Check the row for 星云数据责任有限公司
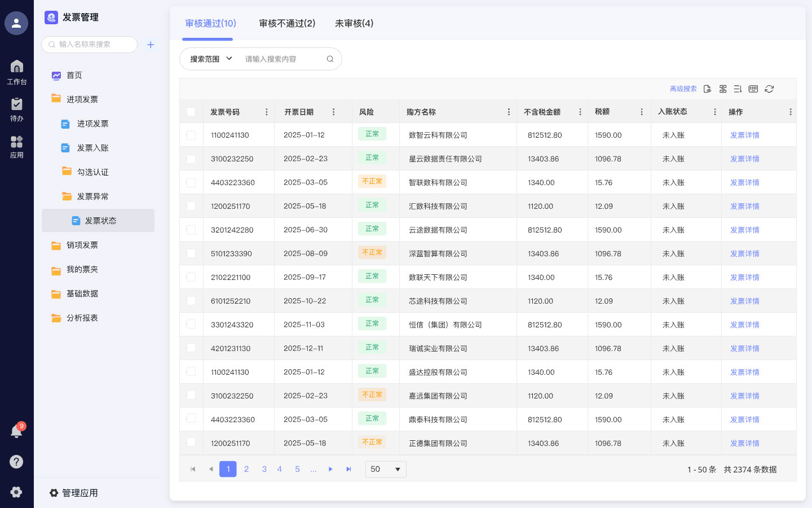This screenshot has width=812, height=508. pos(191,159)
